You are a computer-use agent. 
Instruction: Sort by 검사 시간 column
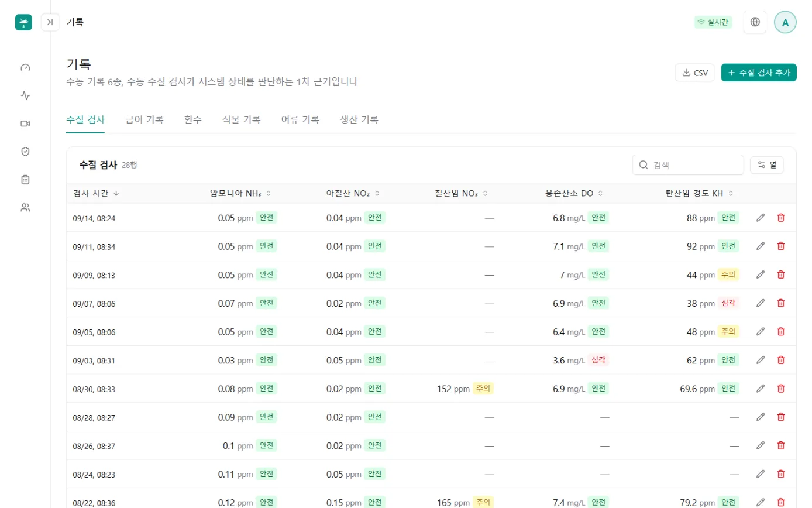pos(96,193)
